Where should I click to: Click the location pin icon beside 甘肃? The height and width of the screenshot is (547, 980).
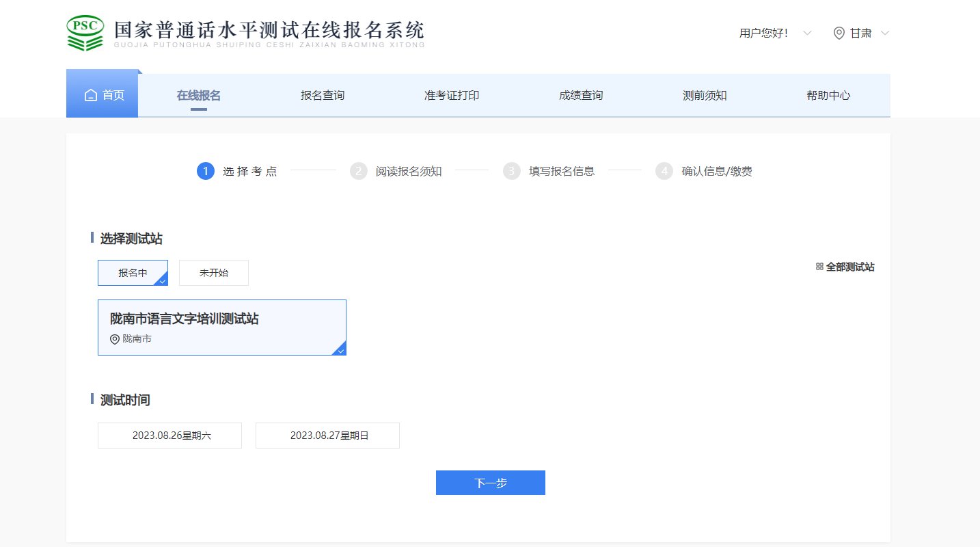[x=839, y=34]
